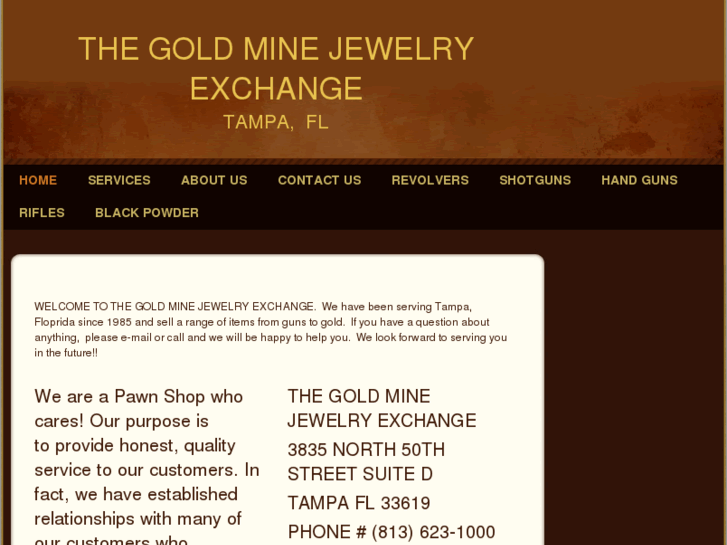727x545 pixels.
Task: Click the welcome paragraph text
Action: tap(270, 329)
